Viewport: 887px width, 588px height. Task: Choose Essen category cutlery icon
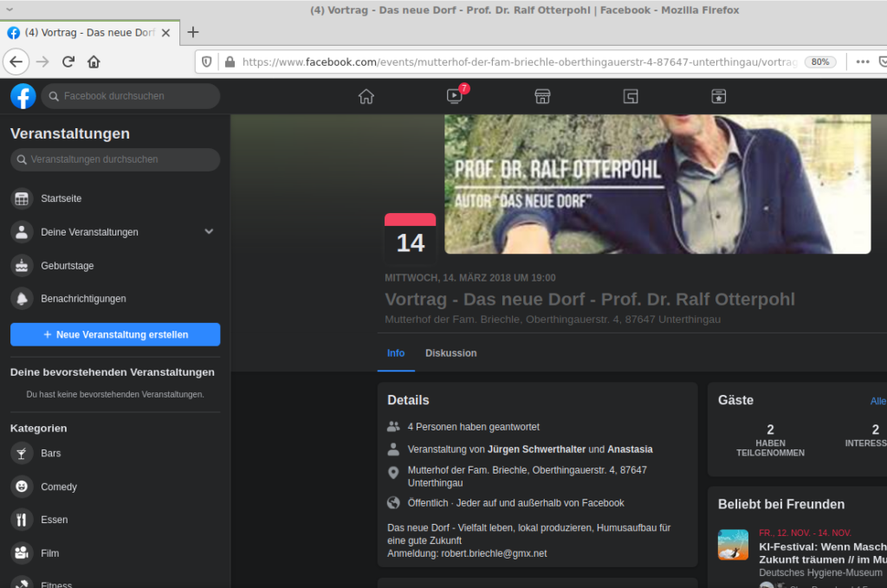point(22,520)
